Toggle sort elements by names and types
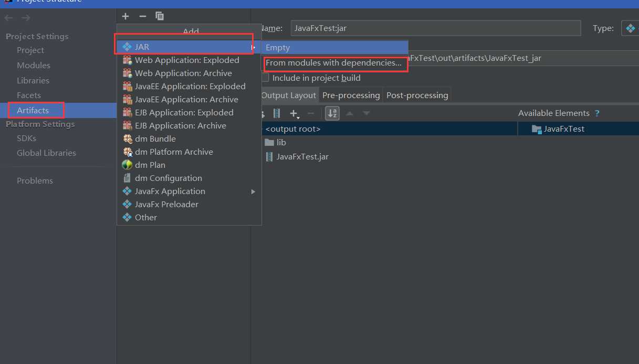This screenshot has width=639, height=364. point(332,113)
